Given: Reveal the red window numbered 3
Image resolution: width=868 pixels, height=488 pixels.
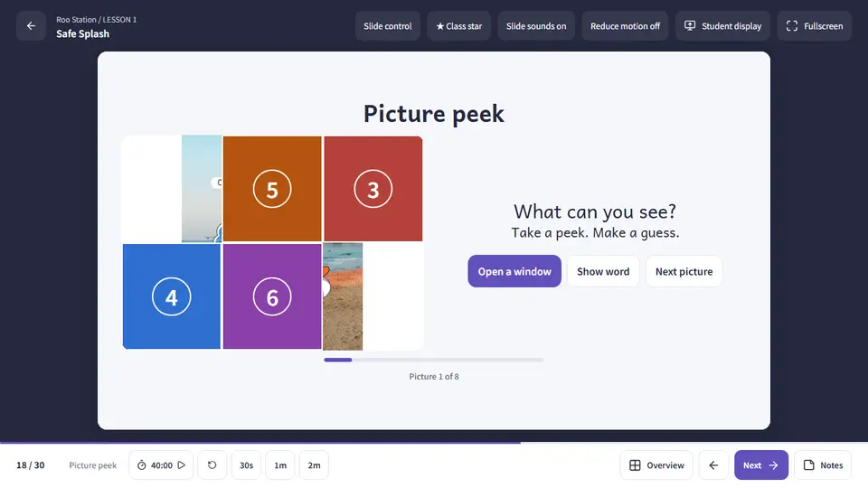Looking at the screenshot, I should click(373, 189).
